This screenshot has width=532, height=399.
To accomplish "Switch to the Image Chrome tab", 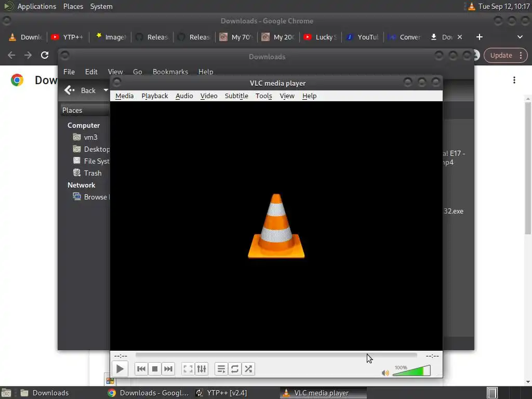I will [111, 37].
